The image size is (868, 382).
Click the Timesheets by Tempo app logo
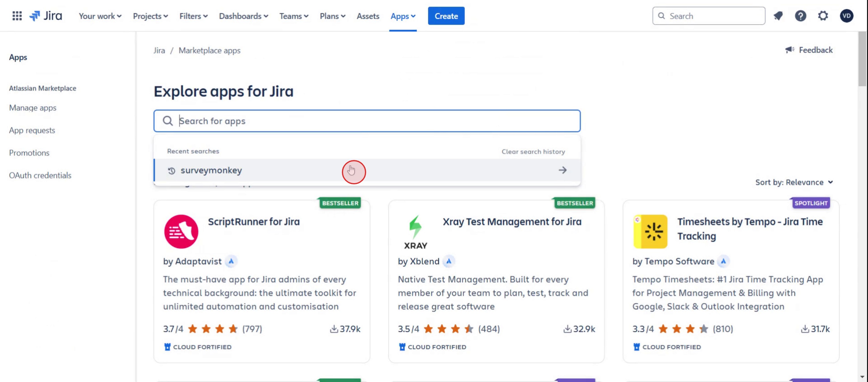click(x=650, y=232)
